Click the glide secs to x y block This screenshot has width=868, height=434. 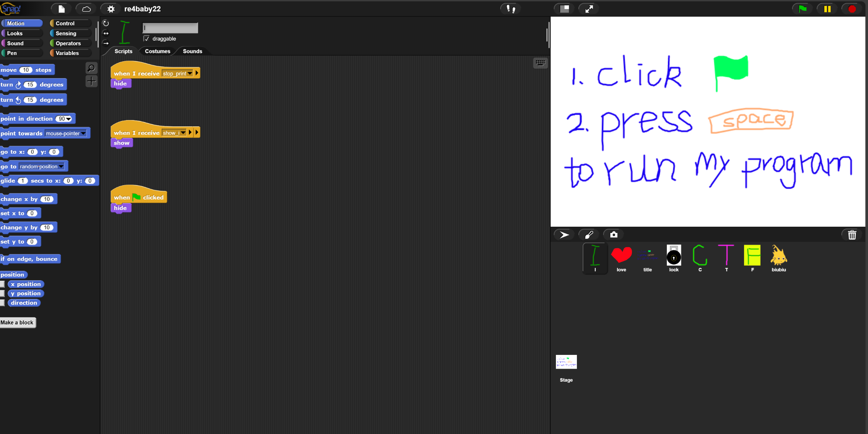(x=49, y=181)
